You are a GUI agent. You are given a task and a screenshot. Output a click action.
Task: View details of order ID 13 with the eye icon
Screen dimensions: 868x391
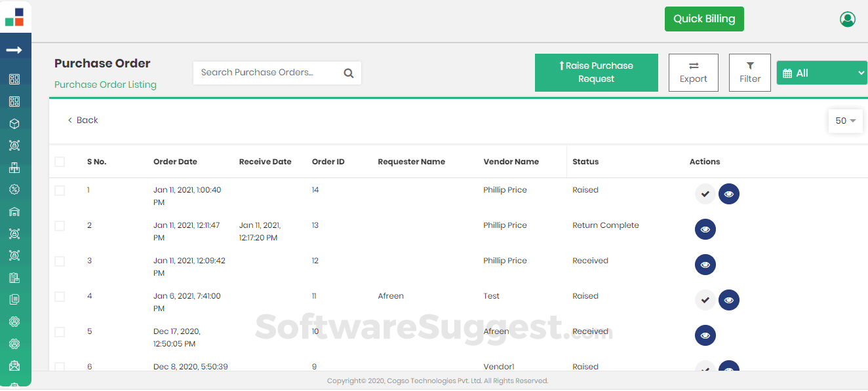click(x=705, y=229)
